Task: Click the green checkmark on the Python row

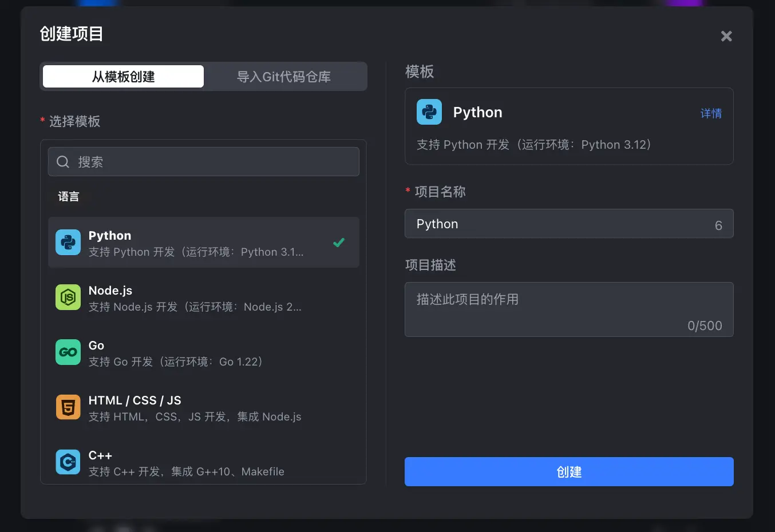Action: (x=339, y=243)
